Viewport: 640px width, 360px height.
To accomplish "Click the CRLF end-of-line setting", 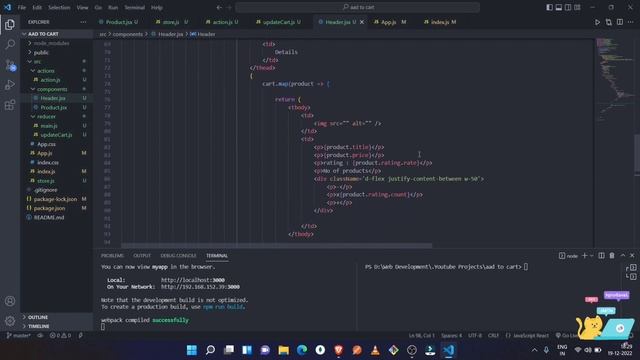I will pyautogui.click(x=493, y=336).
